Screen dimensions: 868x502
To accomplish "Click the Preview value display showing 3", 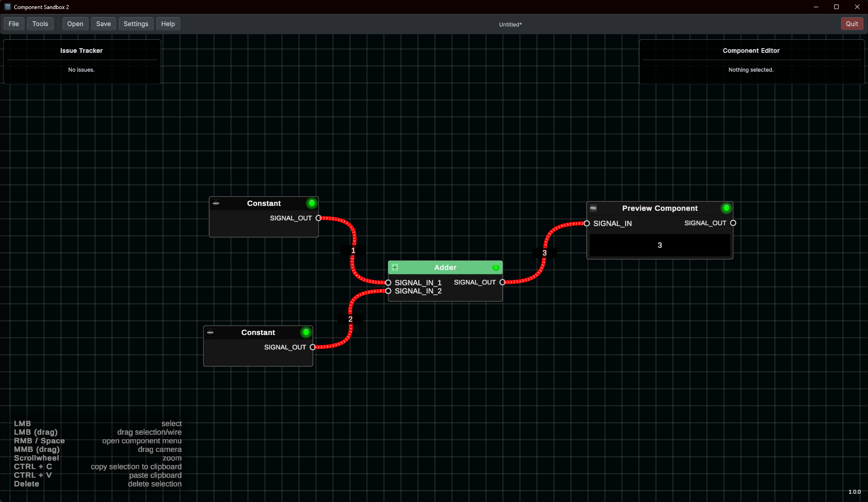I will 659,245.
